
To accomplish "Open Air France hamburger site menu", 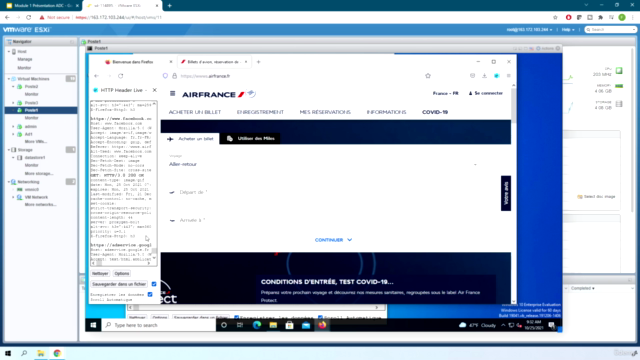I will [x=173, y=93].
